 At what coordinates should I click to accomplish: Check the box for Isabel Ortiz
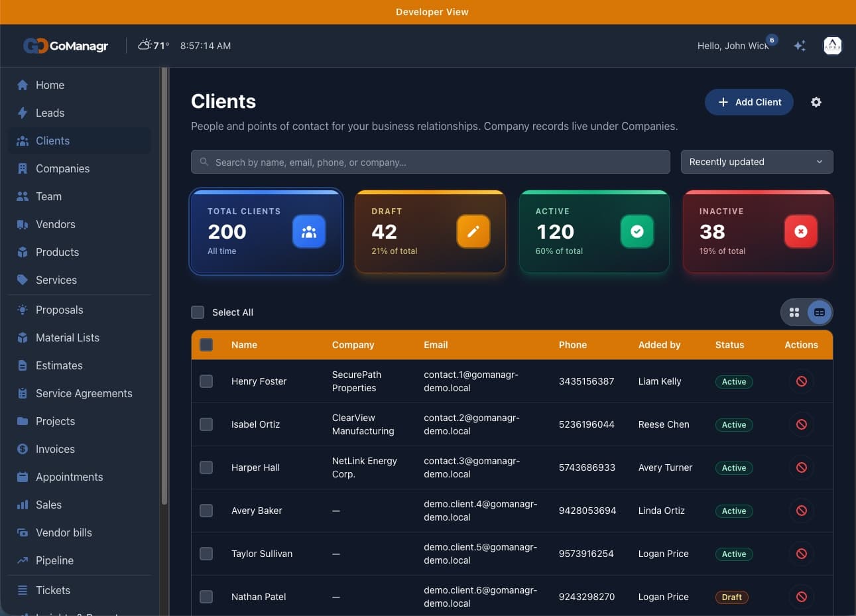tap(206, 424)
